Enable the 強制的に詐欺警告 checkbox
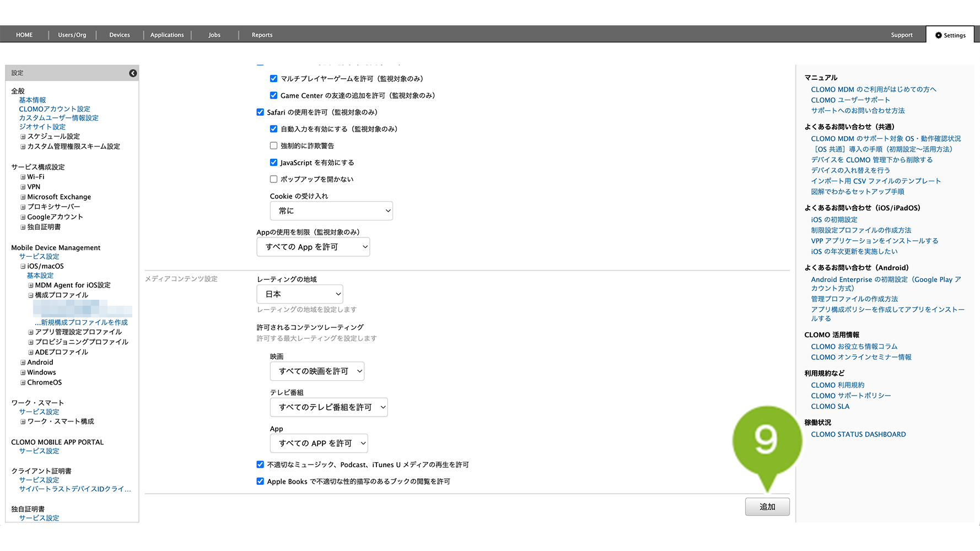The width and height of the screenshot is (980, 551). (x=273, y=146)
